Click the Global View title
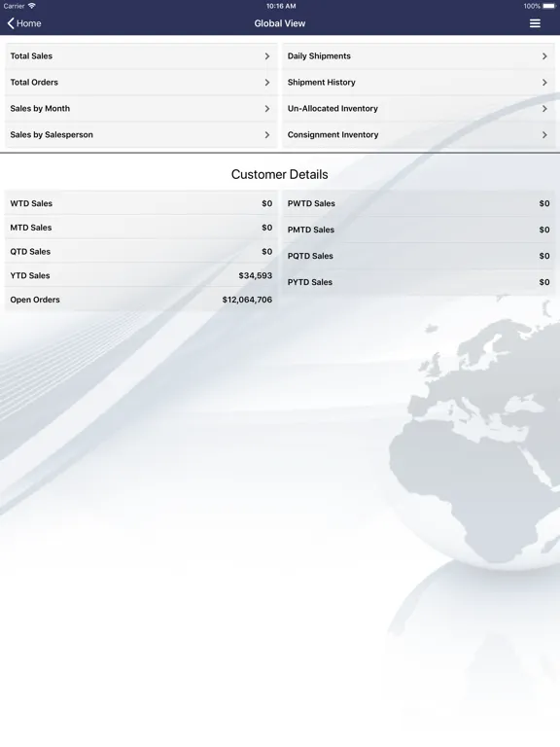Viewport: 560px width, 747px height. click(280, 23)
